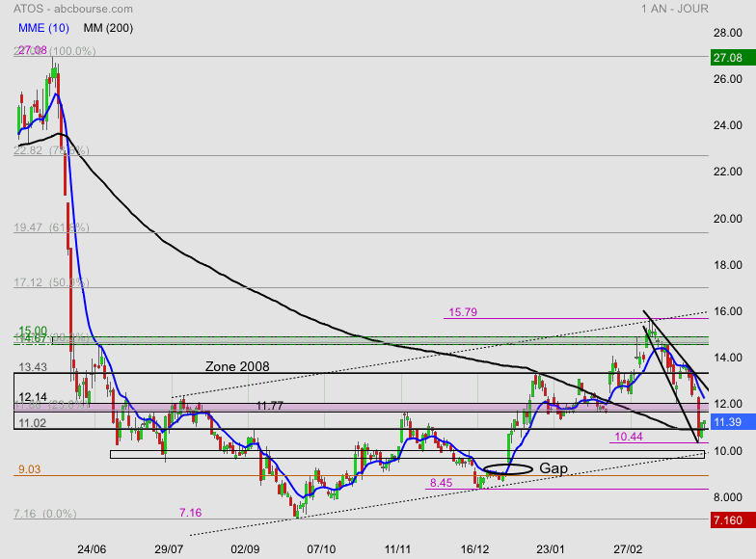Viewport: 756px width, 559px height.
Task: Click the 13.43 zone level label
Action: [33, 366]
